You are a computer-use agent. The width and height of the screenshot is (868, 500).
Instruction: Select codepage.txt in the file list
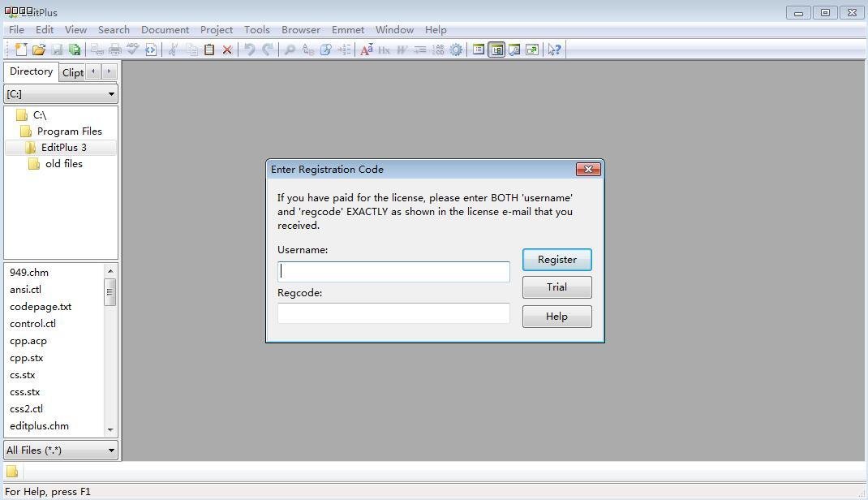pos(41,307)
